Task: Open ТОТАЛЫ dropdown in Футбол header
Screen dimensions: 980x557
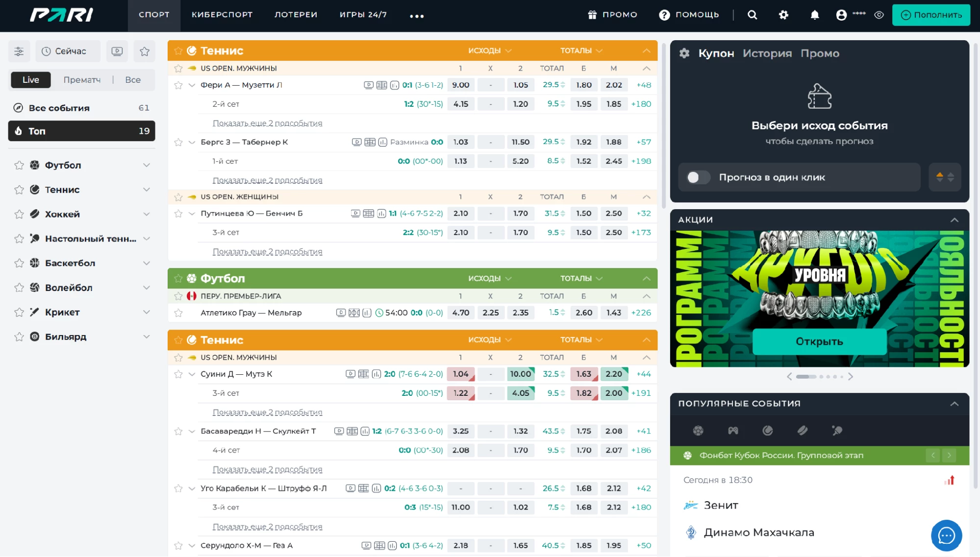Action: (581, 278)
